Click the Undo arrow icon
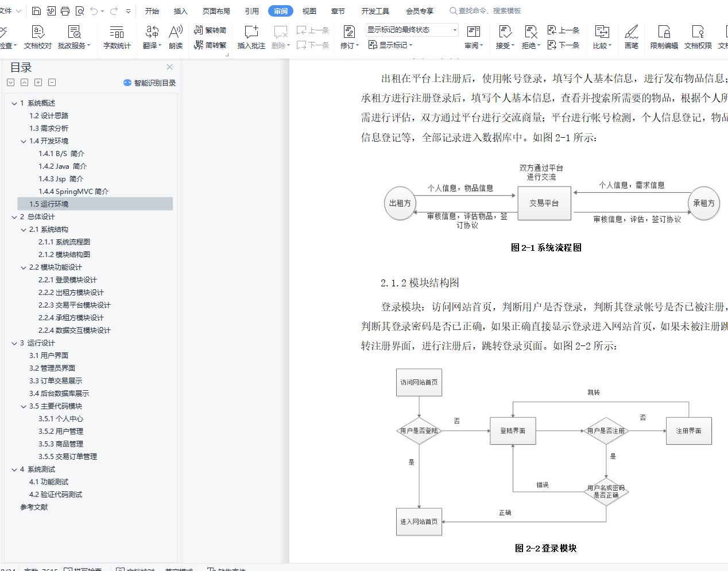Image resolution: width=728 pixels, height=571 pixels. 94,11
